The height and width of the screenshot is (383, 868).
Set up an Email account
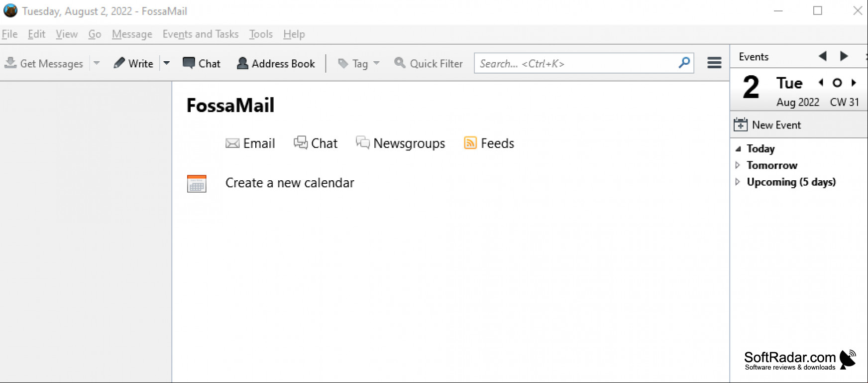[250, 143]
